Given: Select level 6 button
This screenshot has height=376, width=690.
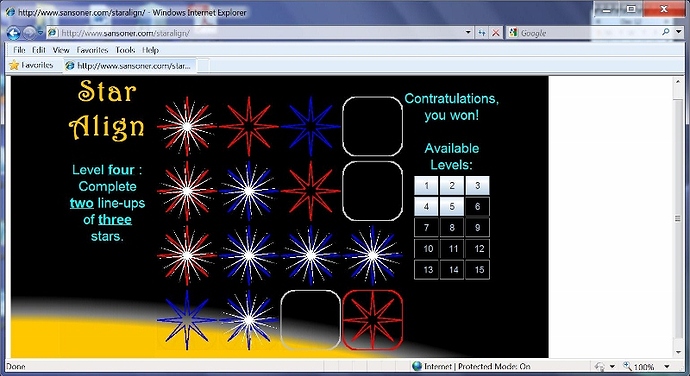Looking at the screenshot, I should 477,206.
